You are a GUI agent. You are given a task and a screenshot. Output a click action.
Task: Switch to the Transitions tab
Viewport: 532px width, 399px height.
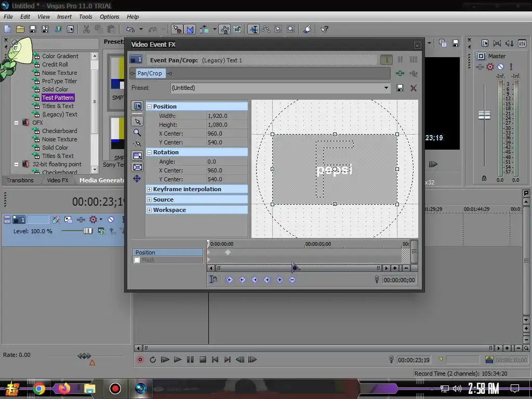pos(20,180)
